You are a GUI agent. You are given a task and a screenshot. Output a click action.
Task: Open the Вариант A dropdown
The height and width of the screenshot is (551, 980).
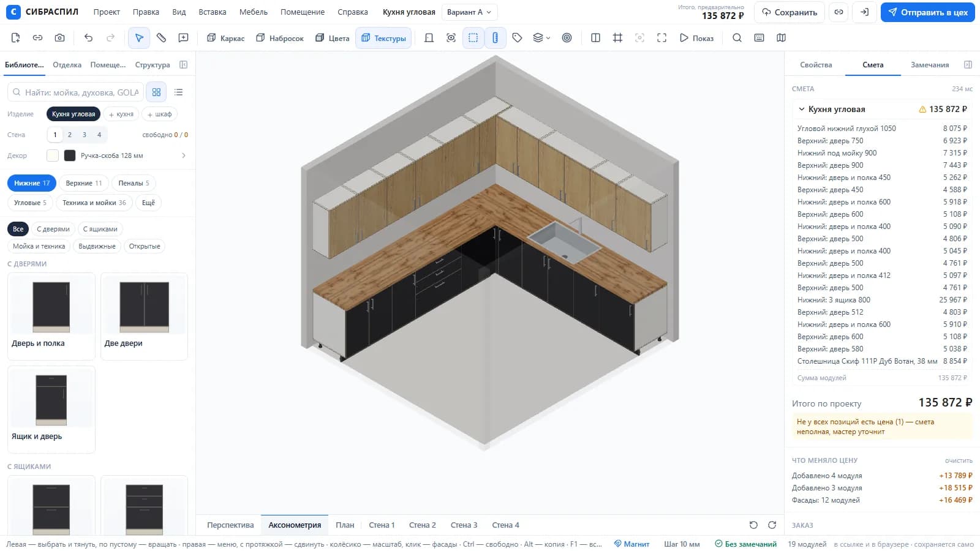469,12
